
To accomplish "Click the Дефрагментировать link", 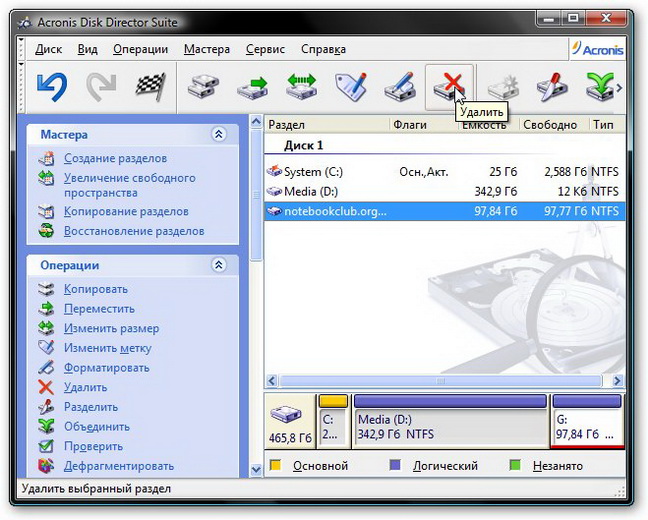I will pyautogui.click(x=119, y=466).
